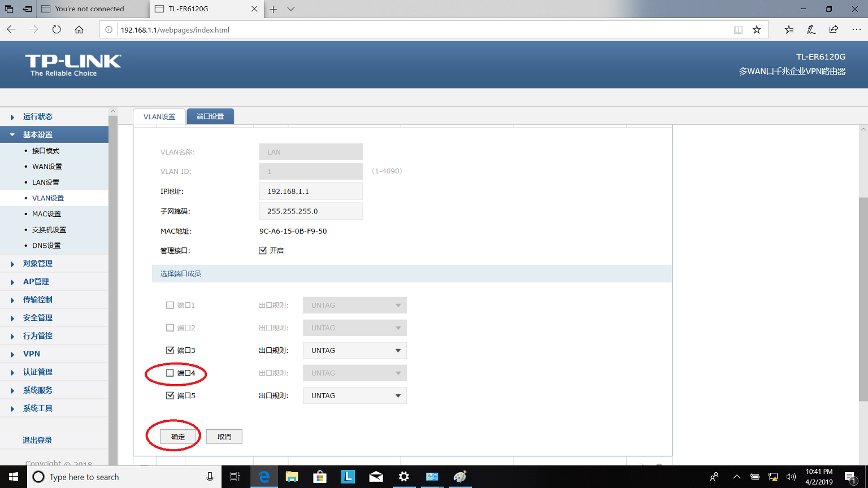Image resolution: width=868 pixels, height=488 pixels.
Task: Open File Explorer from the taskbar
Action: (292, 477)
